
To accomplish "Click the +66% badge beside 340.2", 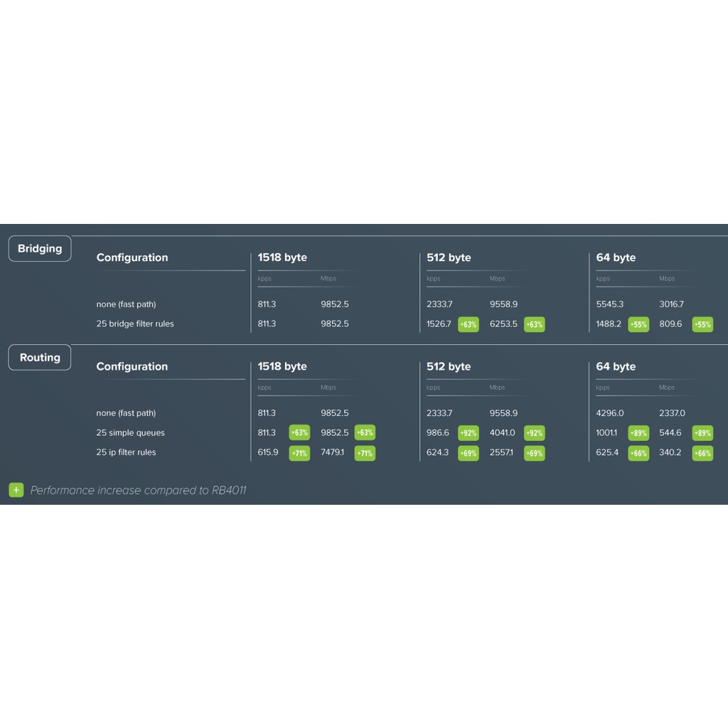I will pyautogui.click(x=702, y=453).
